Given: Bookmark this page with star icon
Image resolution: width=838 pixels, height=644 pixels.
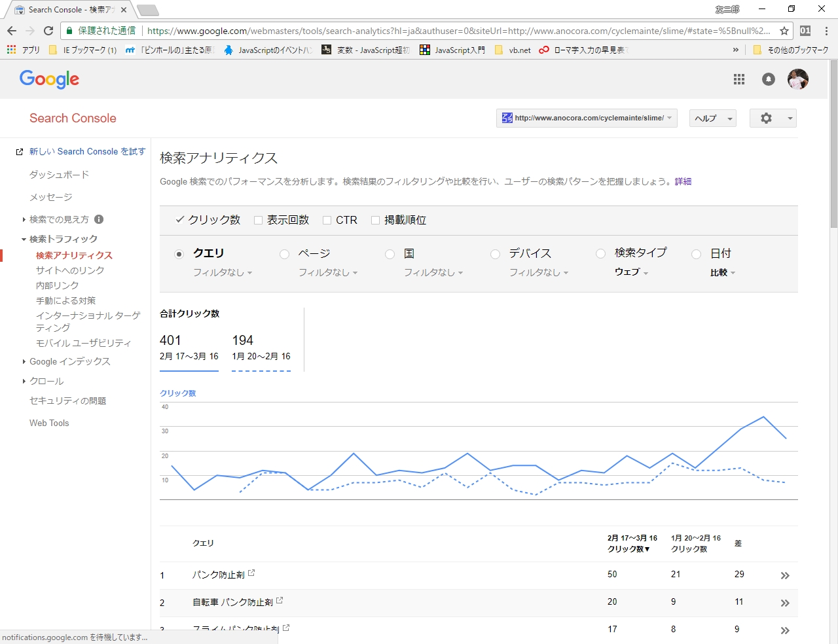Looking at the screenshot, I should click(784, 31).
